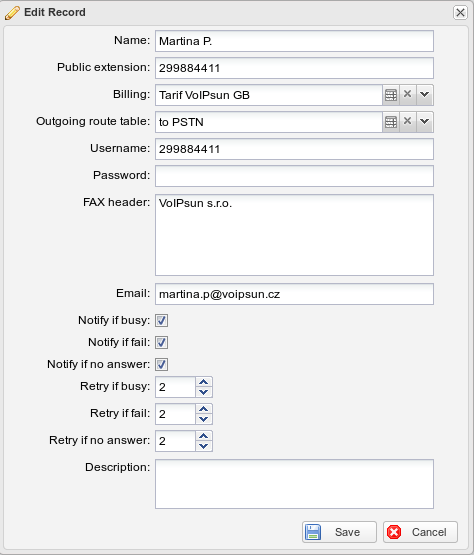Toggle Notify if fail checkbox

(x=161, y=342)
